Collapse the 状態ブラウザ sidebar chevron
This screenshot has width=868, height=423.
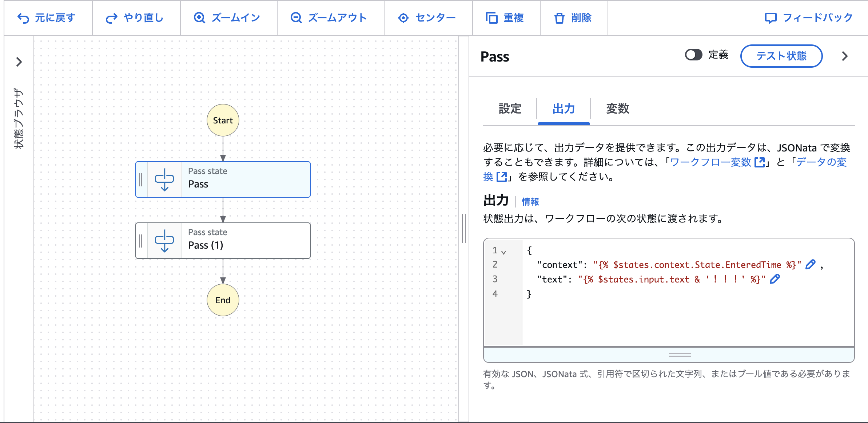tap(18, 62)
